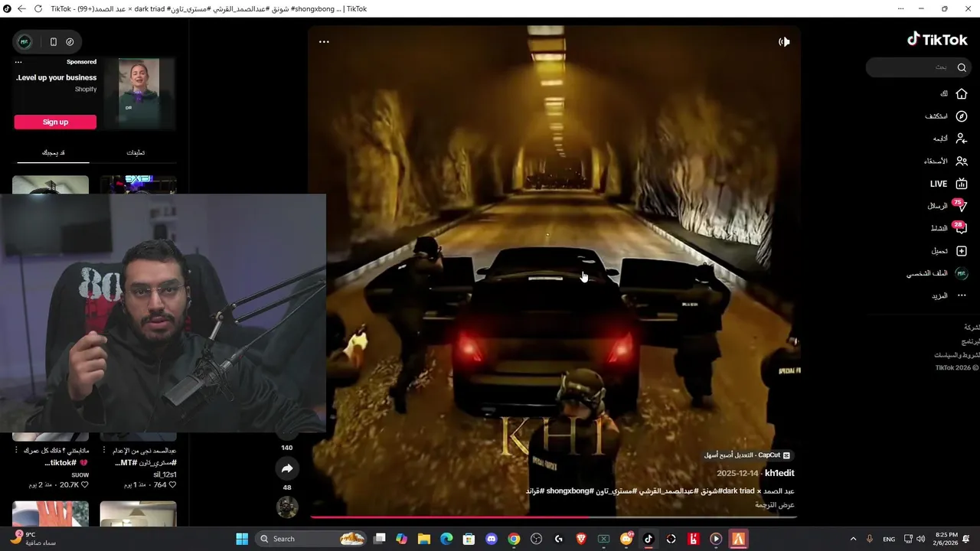Open Activity icon with 28 badge
The height and width of the screenshot is (551, 980).
[960, 228]
